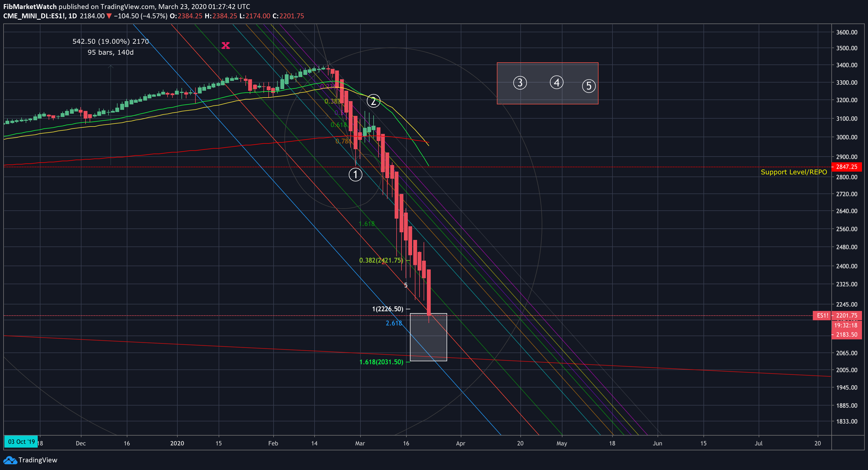Screen dimensions: 868x470
Task: Click the 3600.00 price axis label
Action: (x=846, y=32)
